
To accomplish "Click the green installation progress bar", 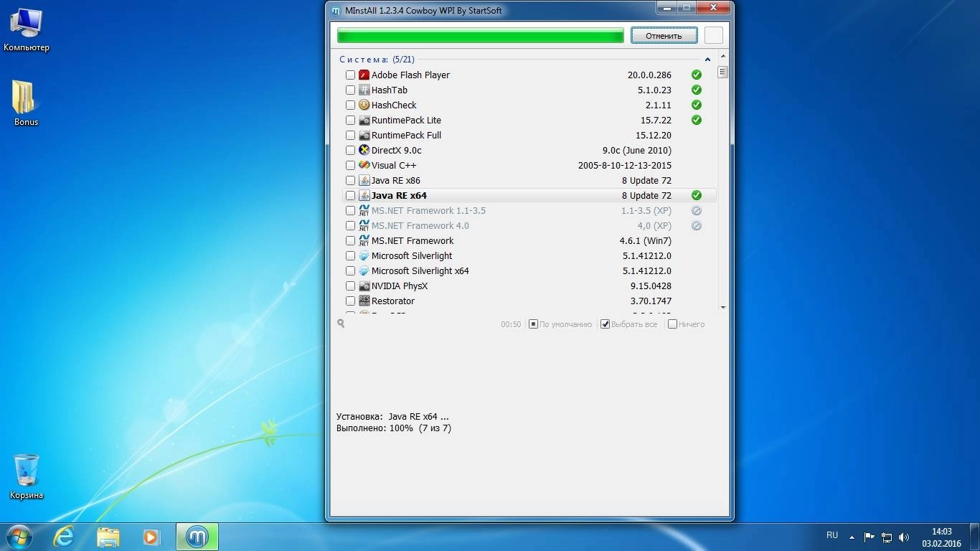I will point(480,35).
